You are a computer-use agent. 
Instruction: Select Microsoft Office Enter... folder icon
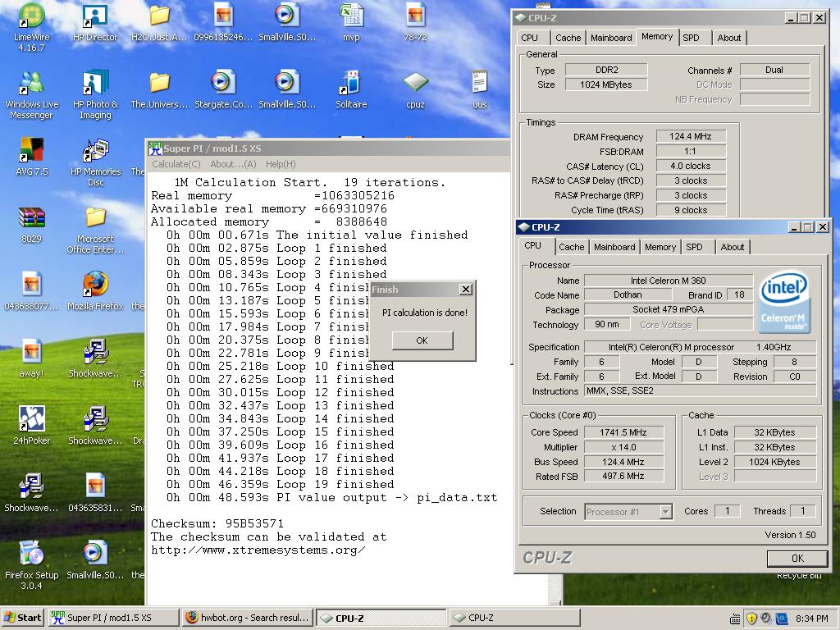[x=95, y=230]
